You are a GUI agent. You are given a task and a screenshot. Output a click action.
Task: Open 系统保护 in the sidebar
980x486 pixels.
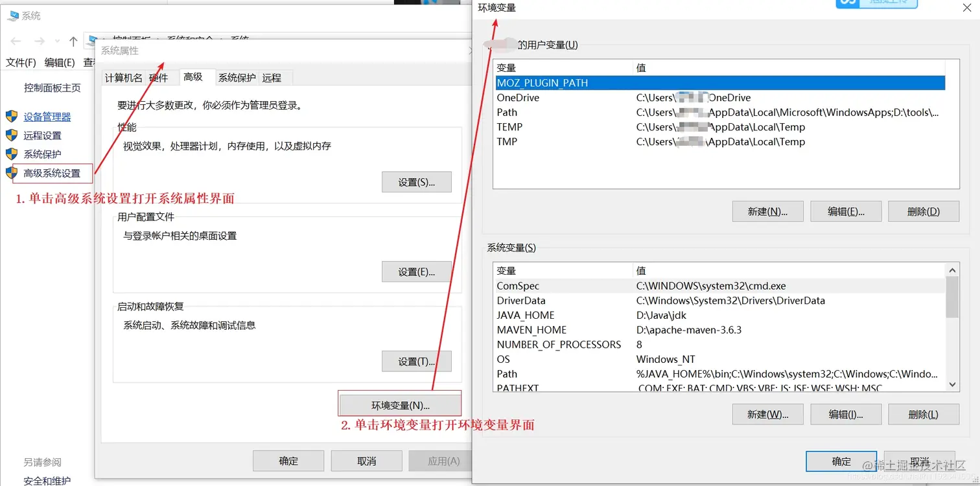click(43, 154)
